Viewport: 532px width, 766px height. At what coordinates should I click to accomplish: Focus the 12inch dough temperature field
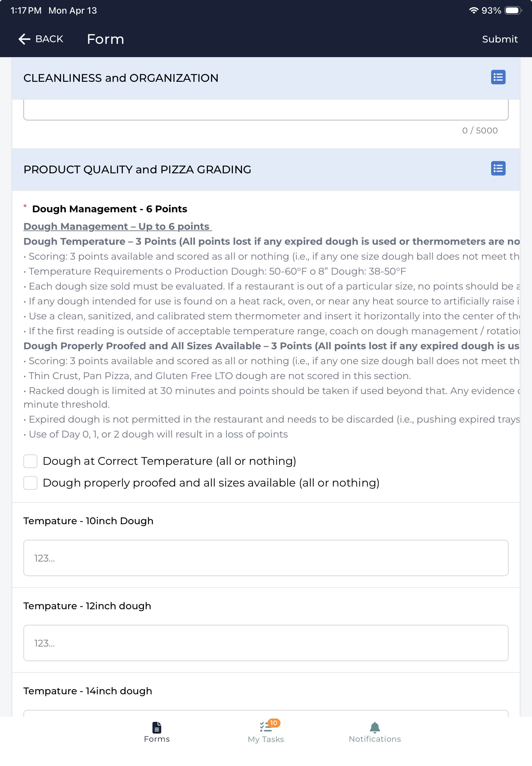(x=266, y=643)
